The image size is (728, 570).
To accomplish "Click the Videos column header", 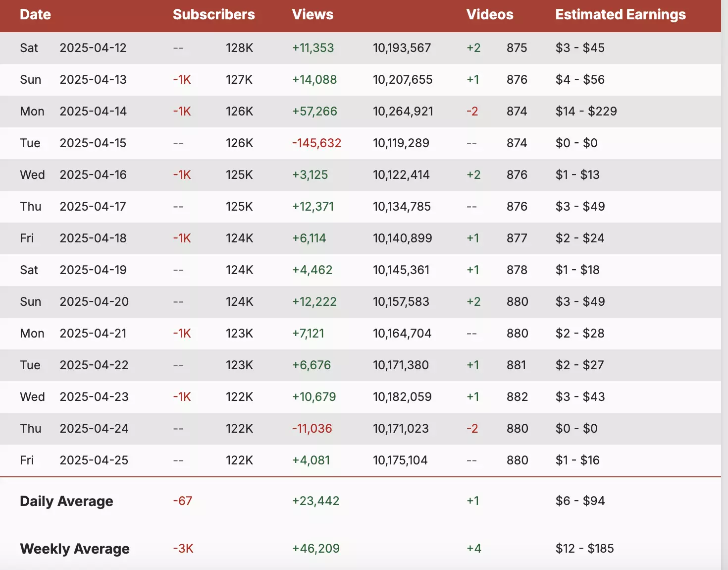I will point(490,15).
